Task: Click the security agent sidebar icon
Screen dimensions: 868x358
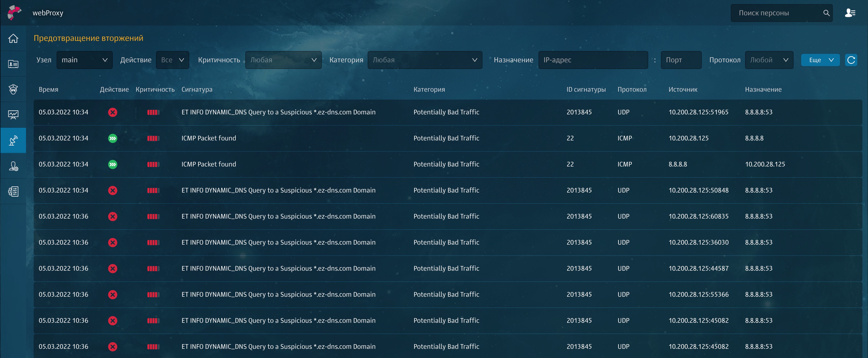Action: point(13,89)
